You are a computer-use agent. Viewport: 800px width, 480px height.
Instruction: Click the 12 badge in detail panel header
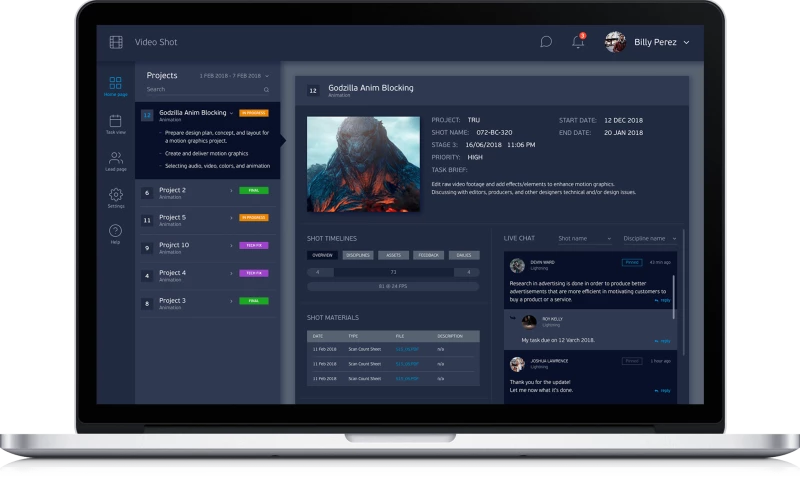(313, 91)
